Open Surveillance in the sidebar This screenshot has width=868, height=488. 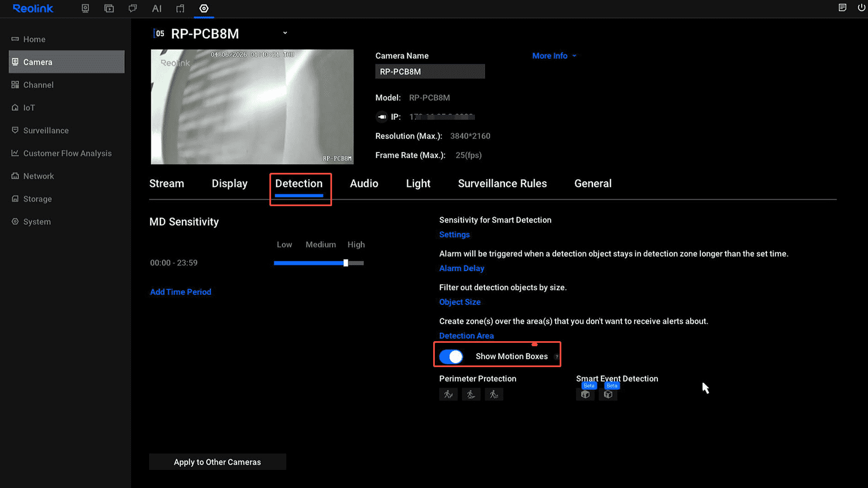pos(67,130)
